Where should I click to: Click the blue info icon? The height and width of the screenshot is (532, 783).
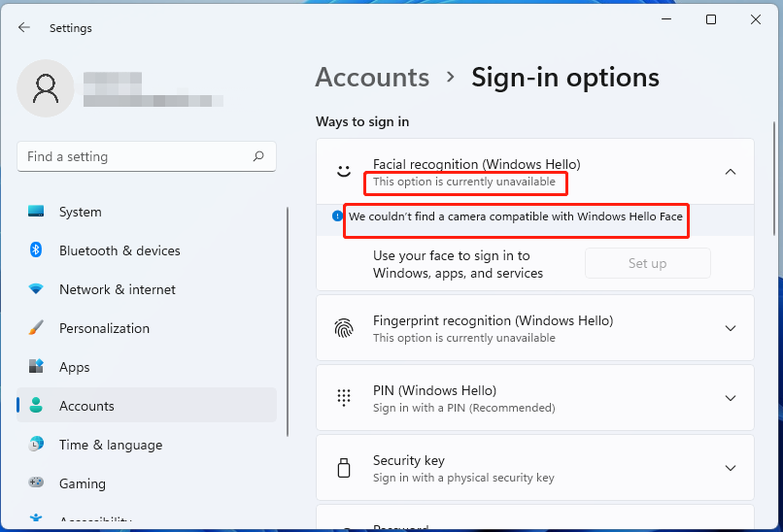(x=337, y=216)
